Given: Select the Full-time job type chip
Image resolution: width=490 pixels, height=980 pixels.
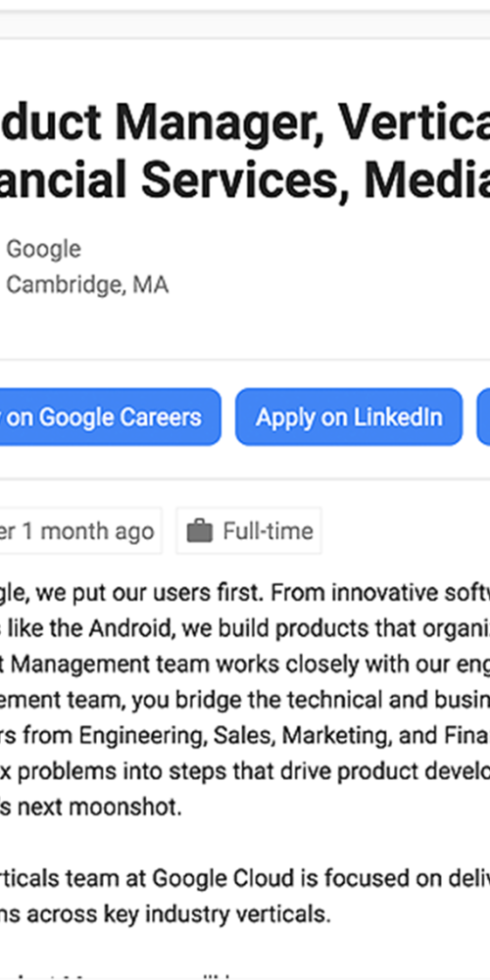Looking at the screenshot, I should 249,530.
